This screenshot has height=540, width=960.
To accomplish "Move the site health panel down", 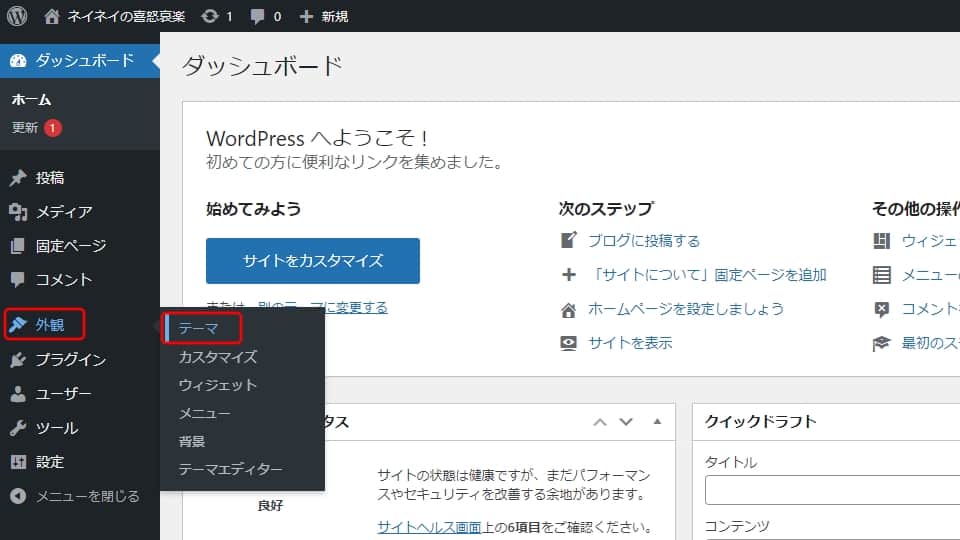I will click(626, 422).
